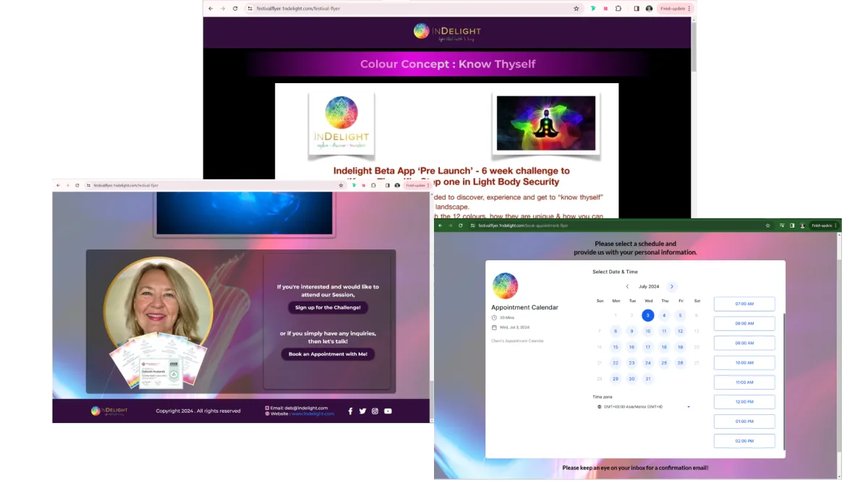Click the chakra meditation image thumbnail
The width and height of the screenshot is (868, 488).
tap(546, 123)
